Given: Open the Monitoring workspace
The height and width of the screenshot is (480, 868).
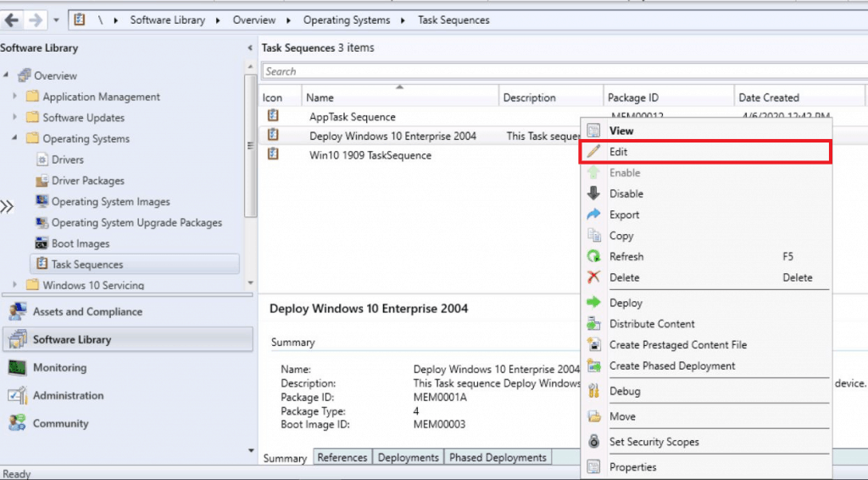Looking at the screenshot, I should click(59, 367).
